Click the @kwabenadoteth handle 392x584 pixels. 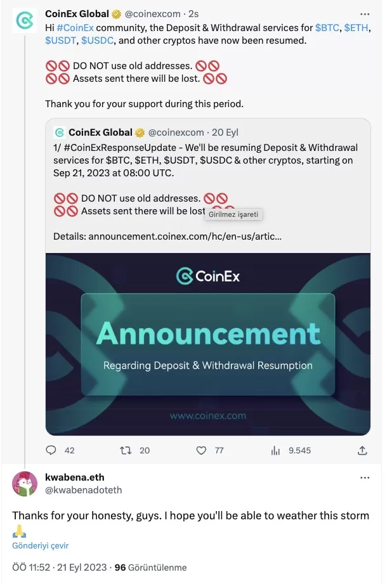pyautogui.click(x=82, y=490)
